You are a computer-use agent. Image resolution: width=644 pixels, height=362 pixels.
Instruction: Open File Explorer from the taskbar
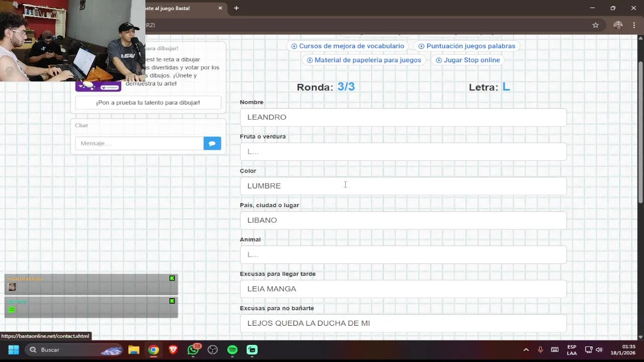tap(133, 349)
